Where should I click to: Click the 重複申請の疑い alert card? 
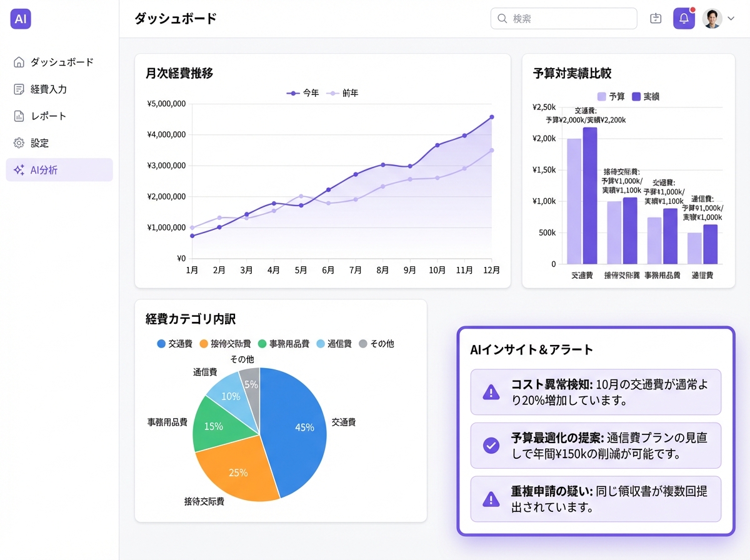595,499
